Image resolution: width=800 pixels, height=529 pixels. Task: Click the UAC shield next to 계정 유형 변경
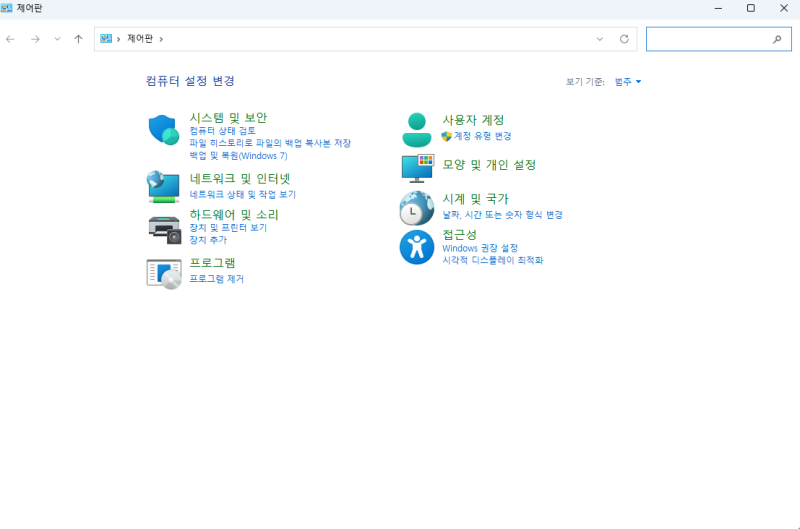tap(446, 136)
